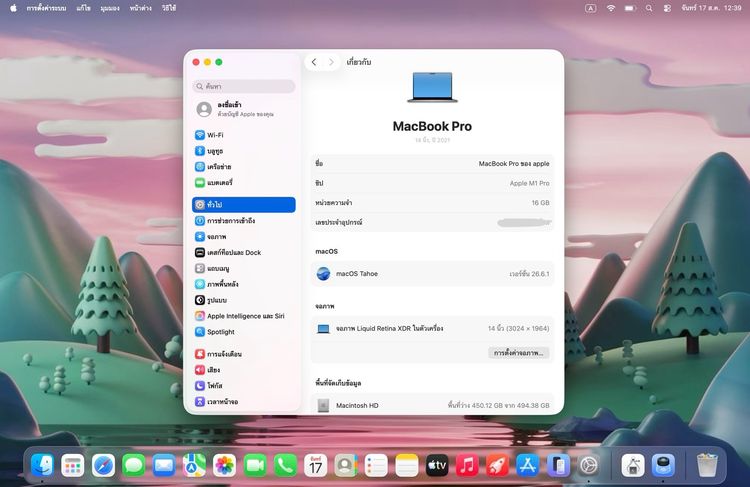Click the การตั้งค่าจอภาพ... display settings button
The height and width of the screenshot is (487, 750).
coord(518,353)
